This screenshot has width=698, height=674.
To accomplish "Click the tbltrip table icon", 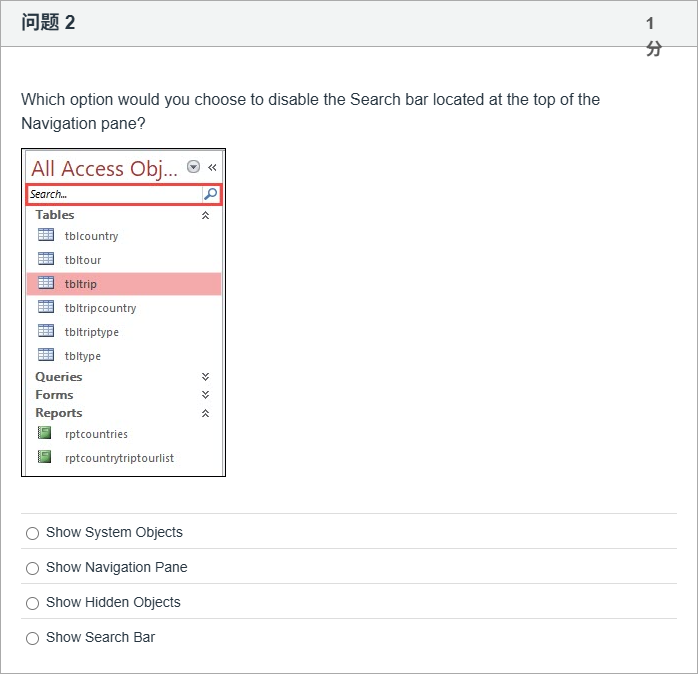I will (x=46, y=283).
